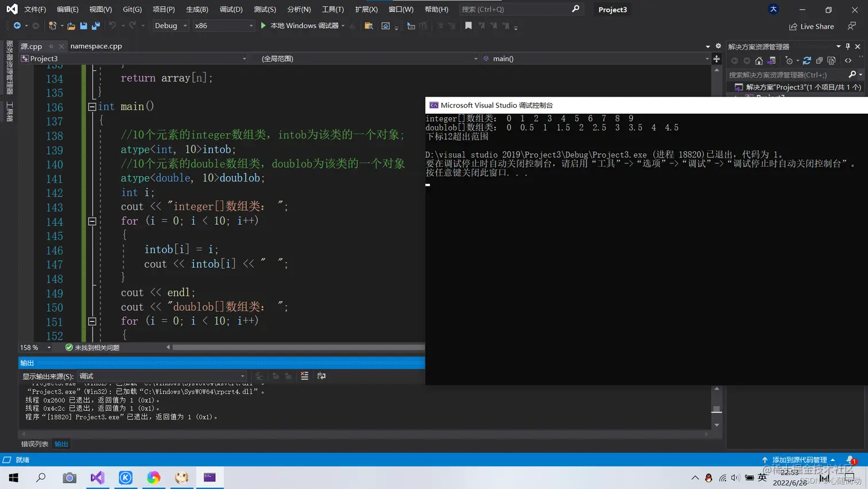868x489 pixels.
Task: Open the 工具(T) menu
Action: coord(332,9)
